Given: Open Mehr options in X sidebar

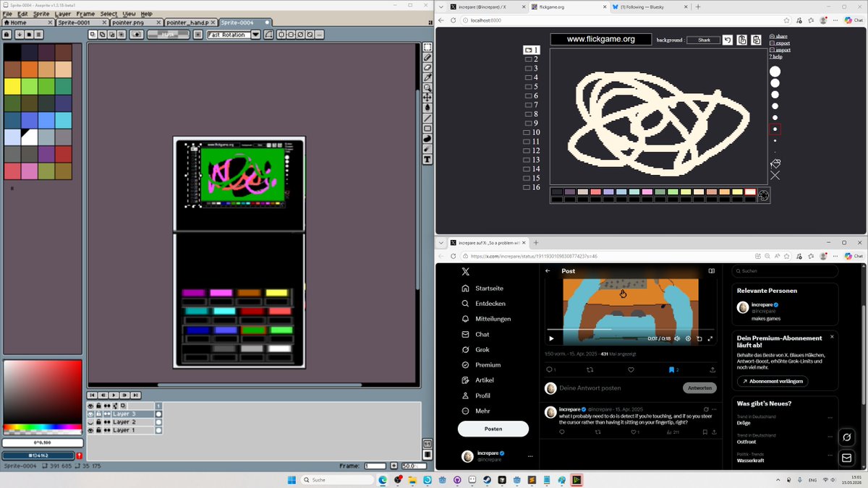Looking at the screenshot, I should coord(475,411).
